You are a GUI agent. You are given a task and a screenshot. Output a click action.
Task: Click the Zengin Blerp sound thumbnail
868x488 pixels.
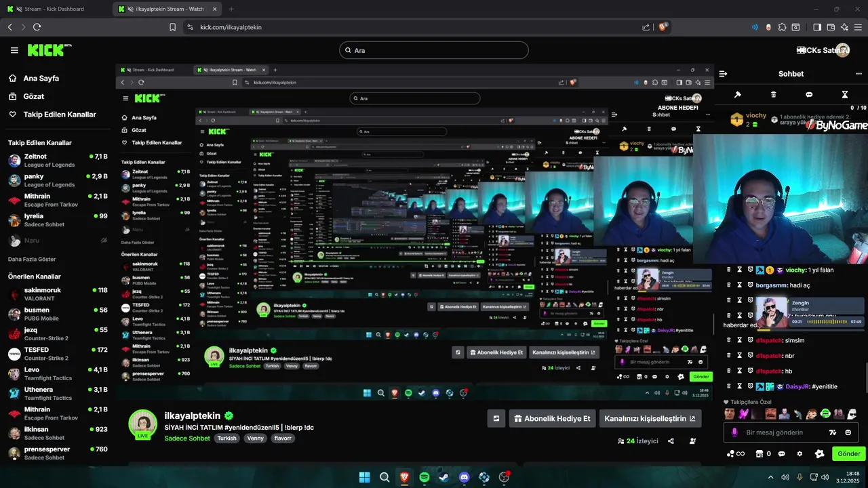tap(772, 312)
